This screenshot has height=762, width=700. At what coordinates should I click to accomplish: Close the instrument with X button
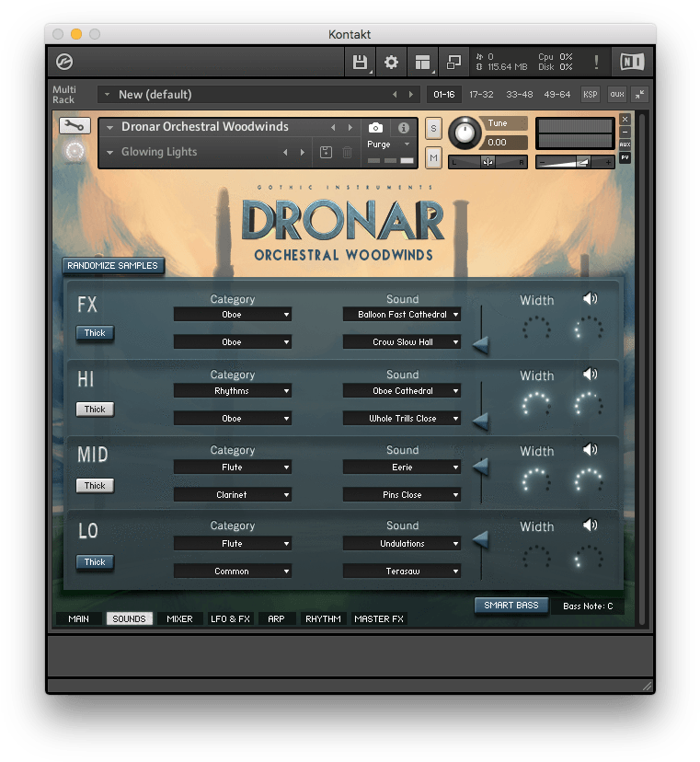tap(625, 119)
